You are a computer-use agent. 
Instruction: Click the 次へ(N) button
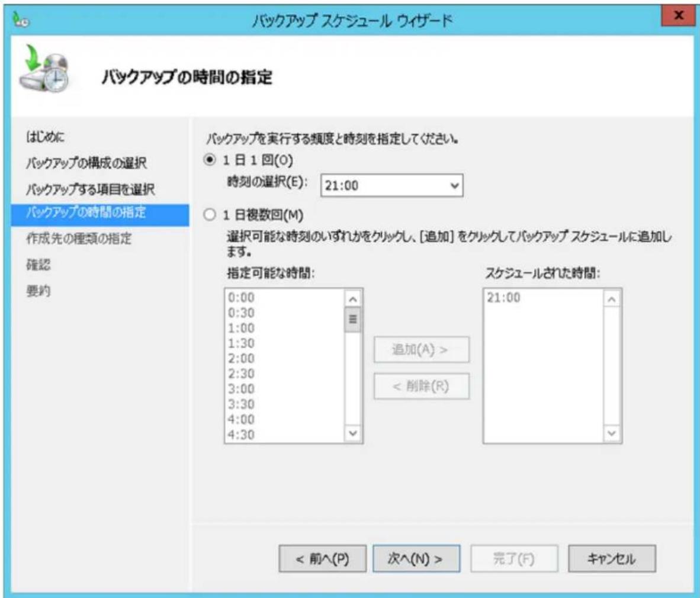[416, 558]
